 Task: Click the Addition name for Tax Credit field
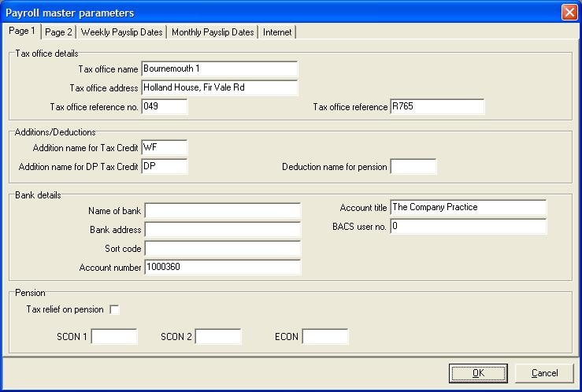(x=165, y=148)
